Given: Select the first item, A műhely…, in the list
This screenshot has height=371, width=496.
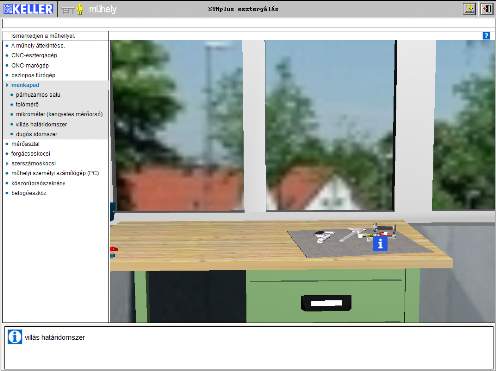Looking at the screenshot, I should tap(38, 46).
